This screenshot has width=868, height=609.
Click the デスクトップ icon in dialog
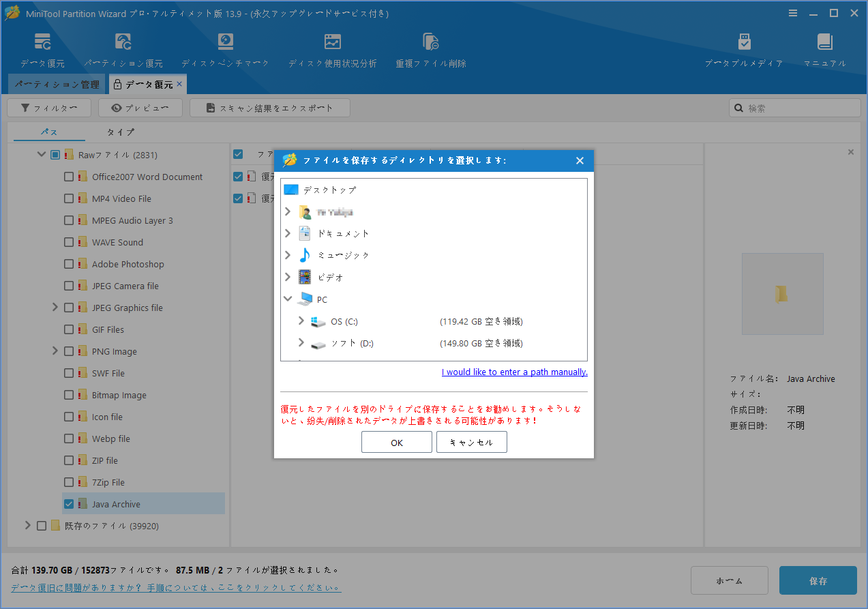coord(291,190)
